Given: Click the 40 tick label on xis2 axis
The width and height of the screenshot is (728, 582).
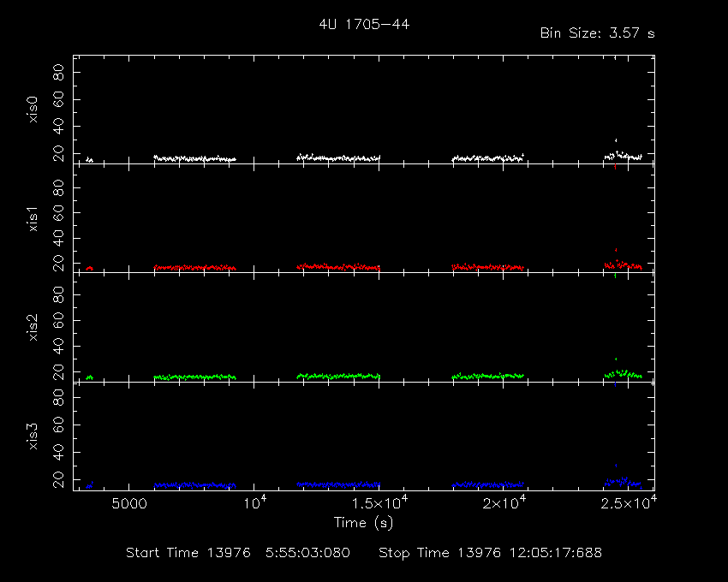Looking at the screenshot, I should pyautogui.click(x=58, y=347).
